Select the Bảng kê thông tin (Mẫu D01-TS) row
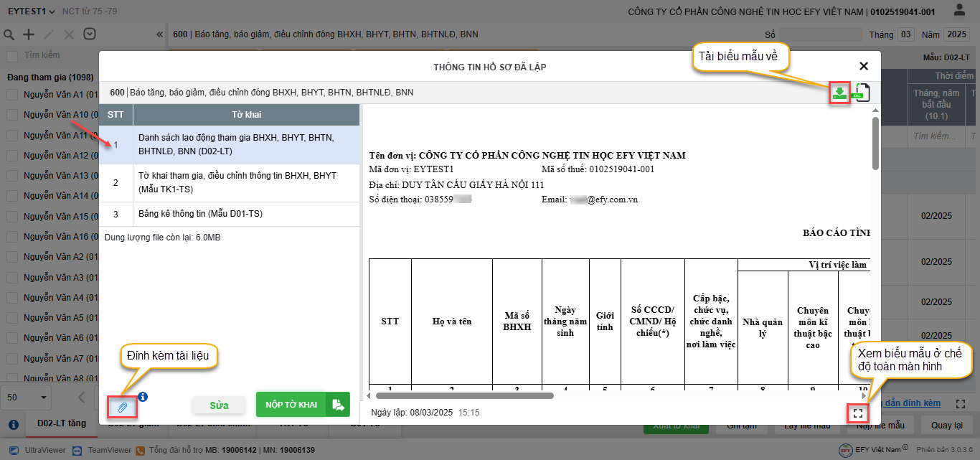 pyautogui.click(x=229, y=214)
